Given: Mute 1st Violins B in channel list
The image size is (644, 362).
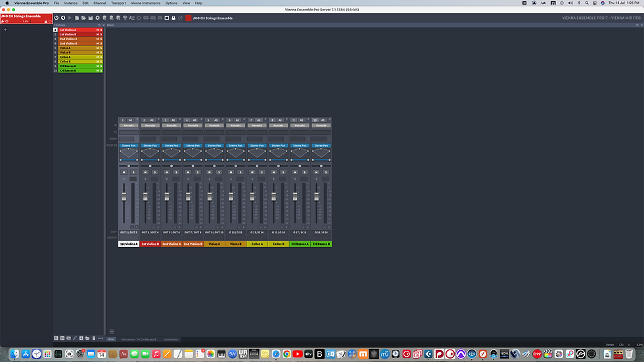Looking at the screenshot, I should pyautogui.click(x=97, y=34).
